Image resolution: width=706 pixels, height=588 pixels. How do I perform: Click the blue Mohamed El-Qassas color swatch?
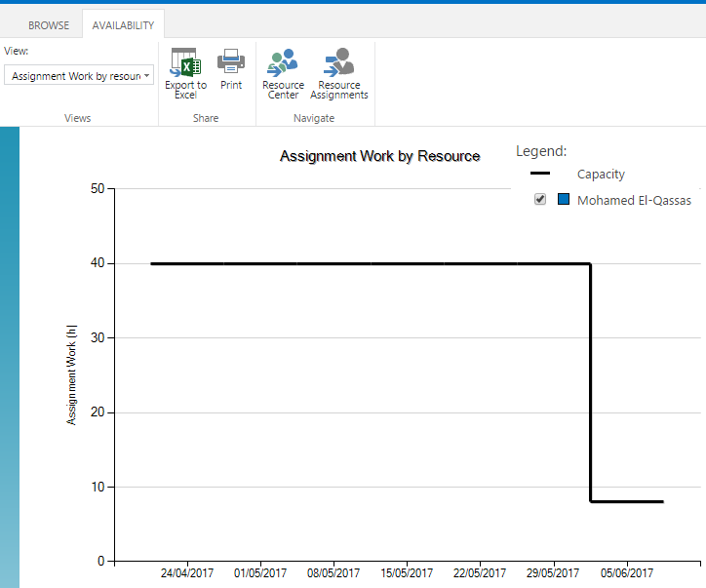[x=564, y=199]
